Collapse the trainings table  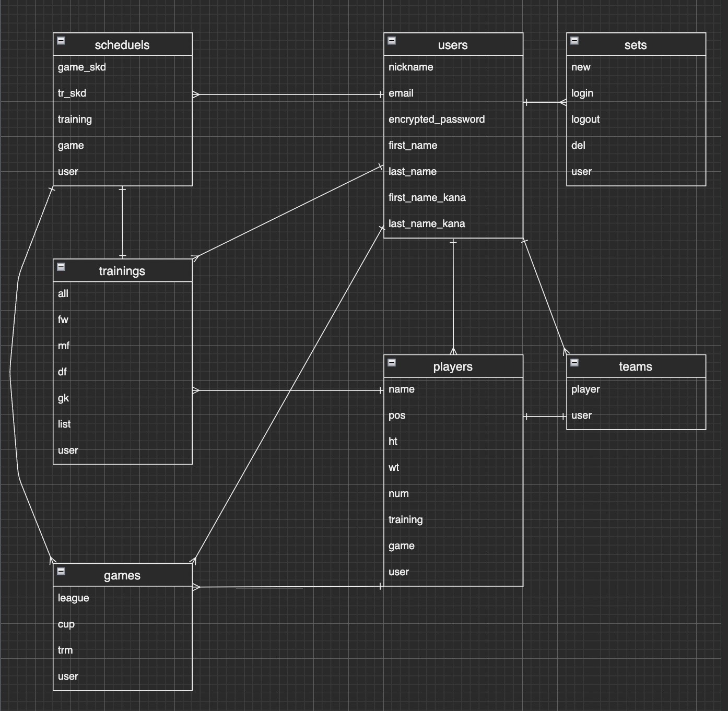61,267
